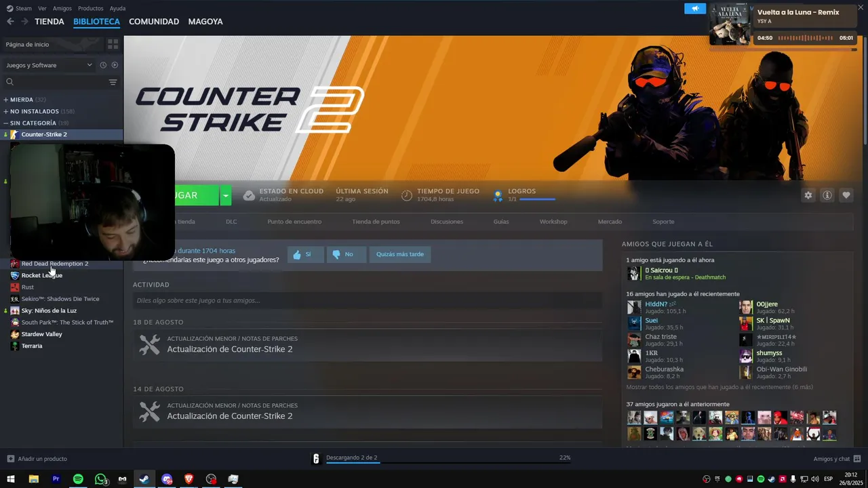Open the Discusiones tab
Viewport: 868px width, 488px height.
coord(447,222)
